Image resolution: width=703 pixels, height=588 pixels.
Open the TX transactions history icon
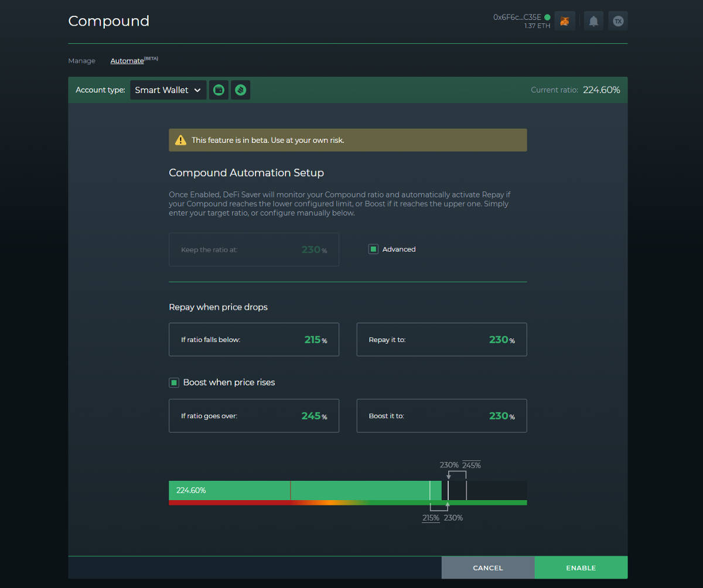(618, 21)
